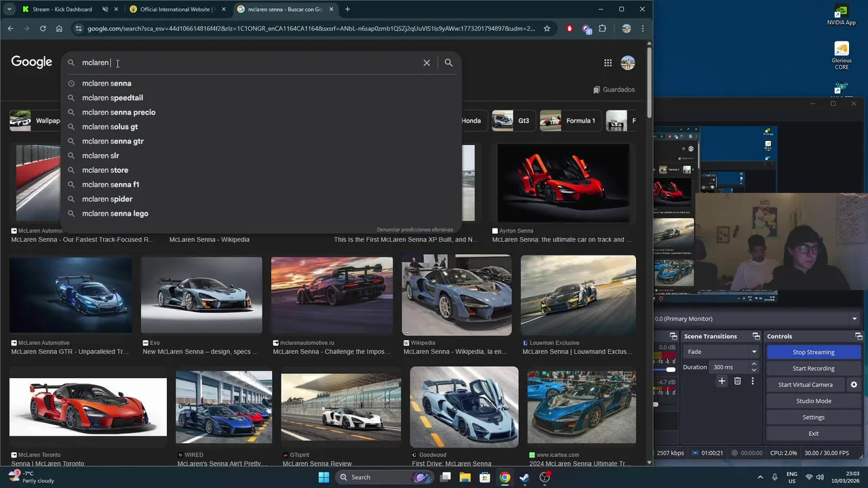Add a scene transition with plus
The image size is (868, 488).
[x=722, y=381]
